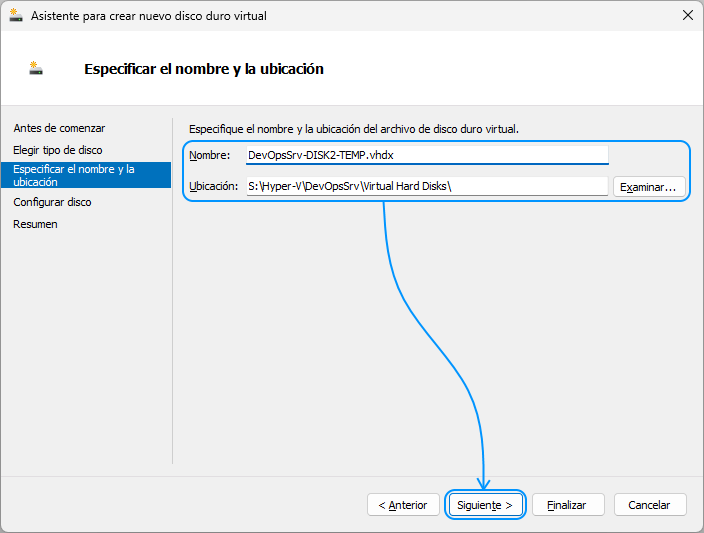
Task: Go to the Antes de comenzar step
Action: click(59, 128)
